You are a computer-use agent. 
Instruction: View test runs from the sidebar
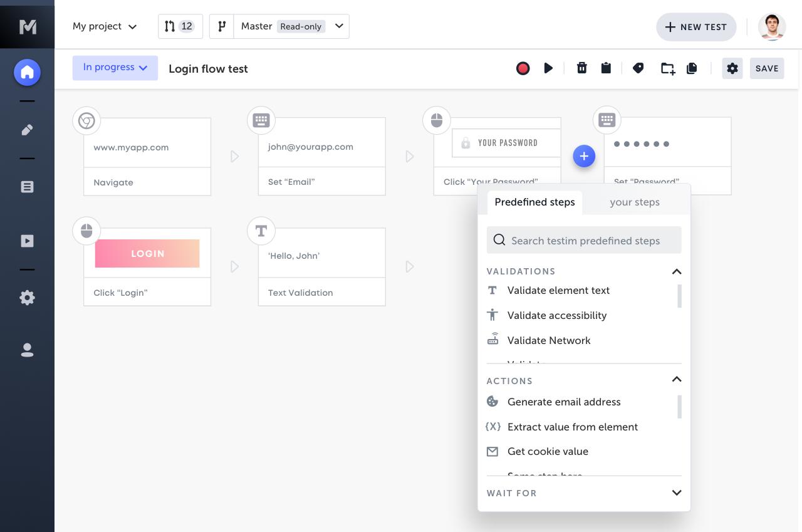tap(27, 241)
